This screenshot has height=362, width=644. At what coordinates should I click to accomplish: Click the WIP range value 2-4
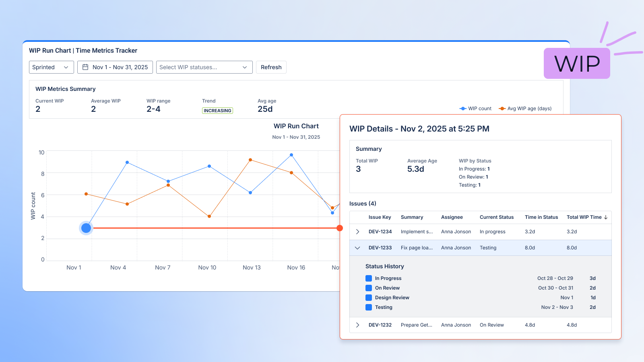point(153,109)
